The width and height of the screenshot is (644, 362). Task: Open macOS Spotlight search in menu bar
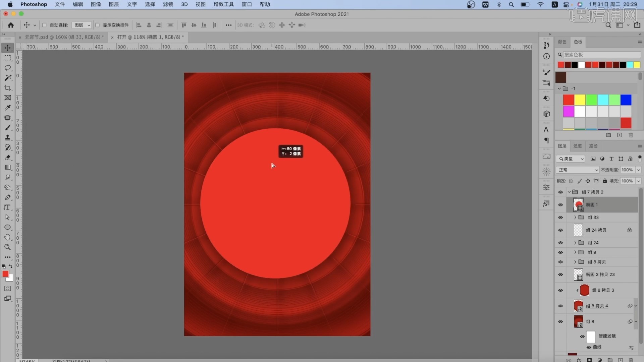pos(511,4)
